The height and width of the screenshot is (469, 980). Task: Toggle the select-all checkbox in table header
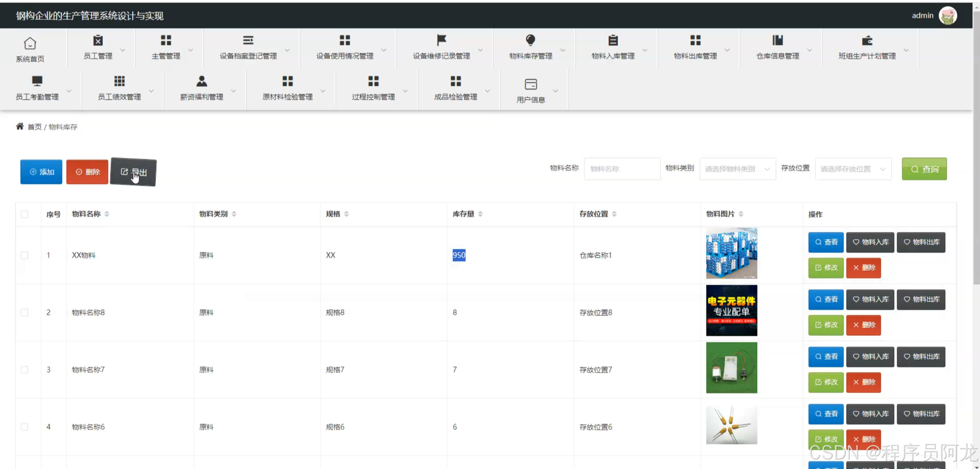tap(25, 214)
